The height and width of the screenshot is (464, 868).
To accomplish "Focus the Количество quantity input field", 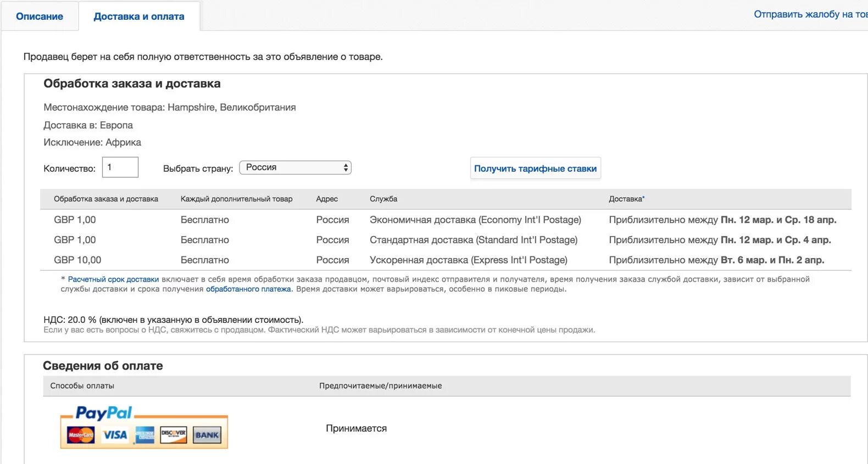I will [120, 167].
